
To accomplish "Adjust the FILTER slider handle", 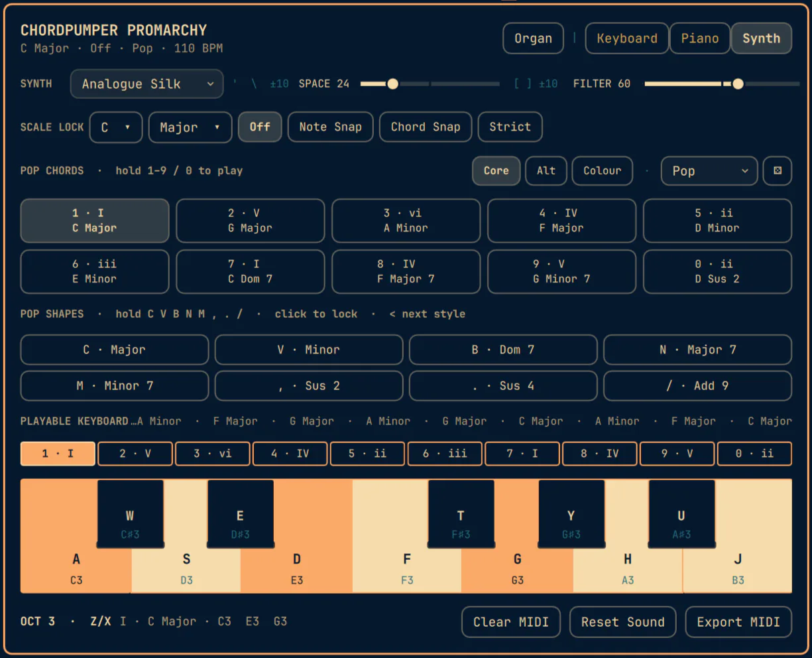I will click(x=738, y=84).
